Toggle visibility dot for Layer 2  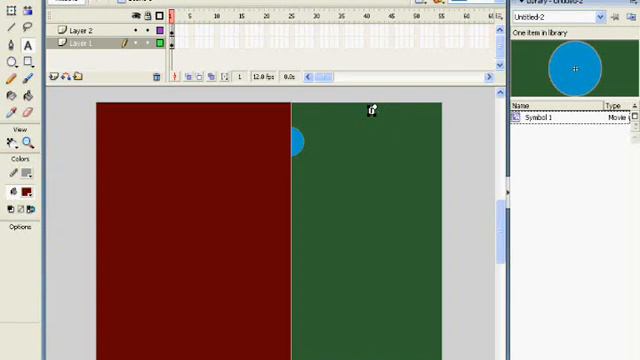coord(136,30)
